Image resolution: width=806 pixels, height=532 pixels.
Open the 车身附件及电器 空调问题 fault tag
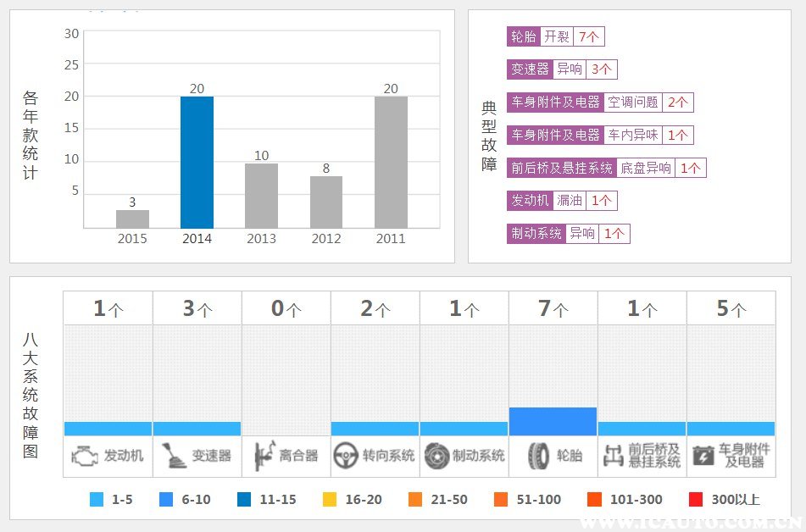(x=600, y=102)
